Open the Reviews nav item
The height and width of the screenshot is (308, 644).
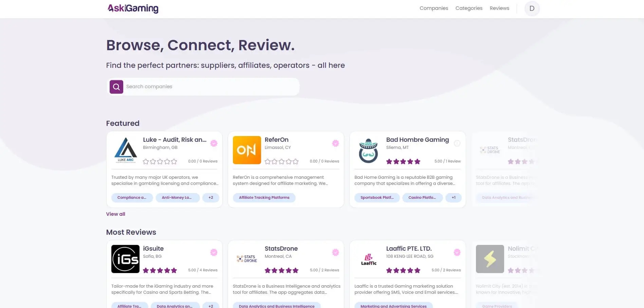pyautogui.click(x=499, y=8)
